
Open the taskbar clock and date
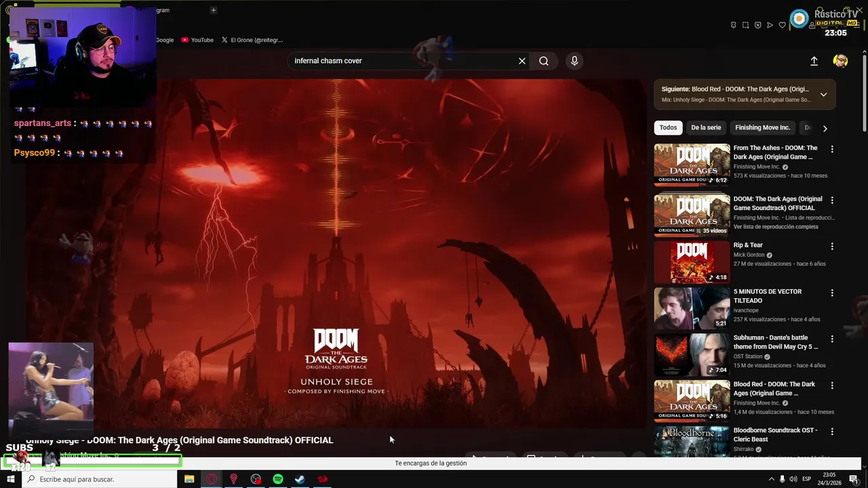pos(829,479)
